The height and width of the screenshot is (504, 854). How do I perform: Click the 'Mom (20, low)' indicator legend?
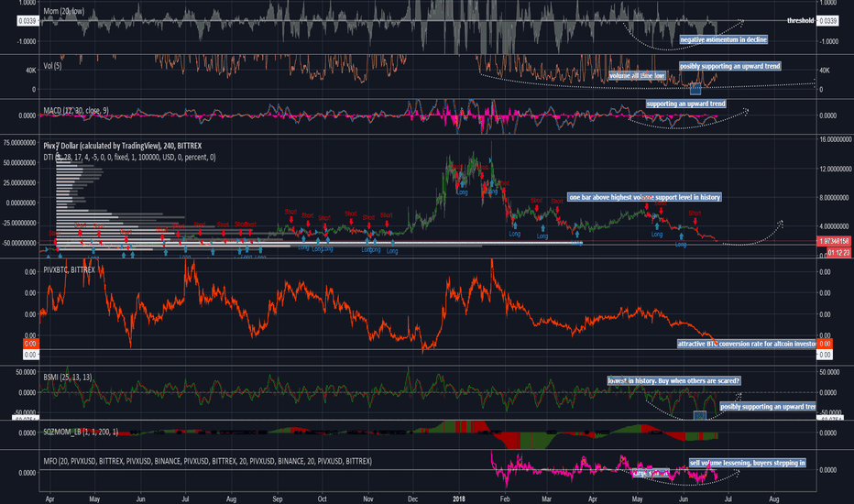point(64,11)
